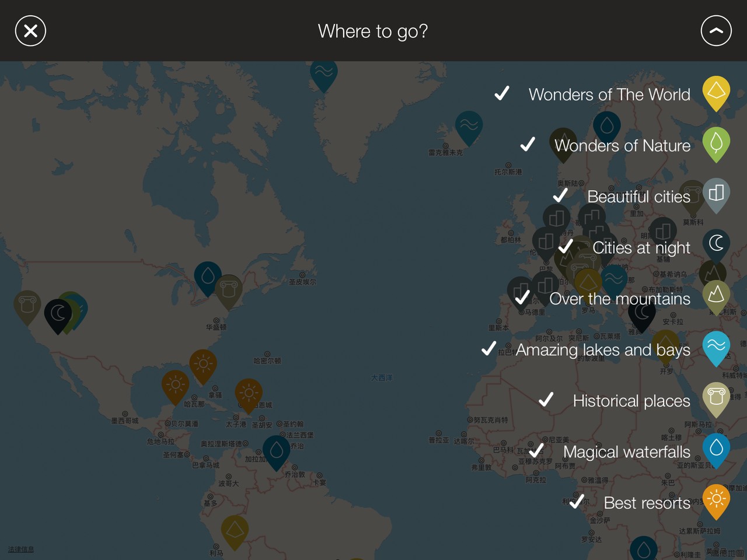Click the 托尔斯港 map label
The height and width of the screenshot is (560, 747).
pos(508,172)
